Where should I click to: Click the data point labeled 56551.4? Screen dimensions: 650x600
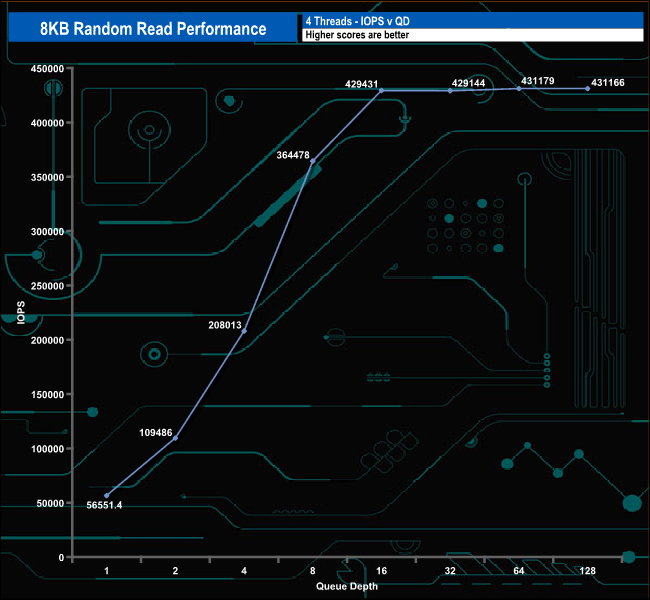107,495
